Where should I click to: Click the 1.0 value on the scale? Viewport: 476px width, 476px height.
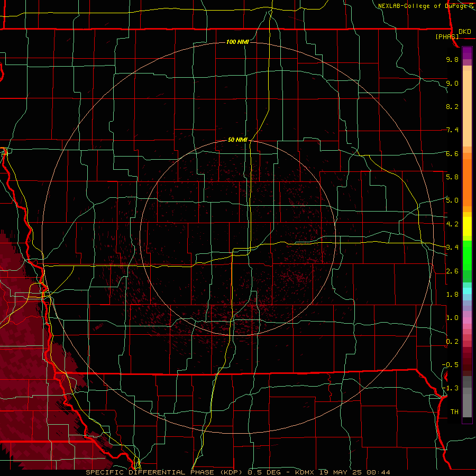click(452, 318)
